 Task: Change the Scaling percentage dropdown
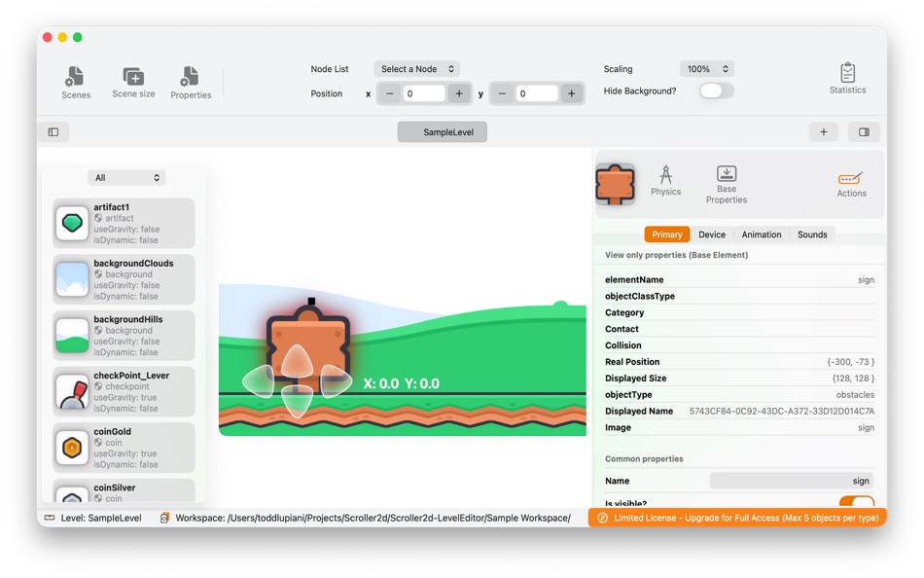coord(707,68)
